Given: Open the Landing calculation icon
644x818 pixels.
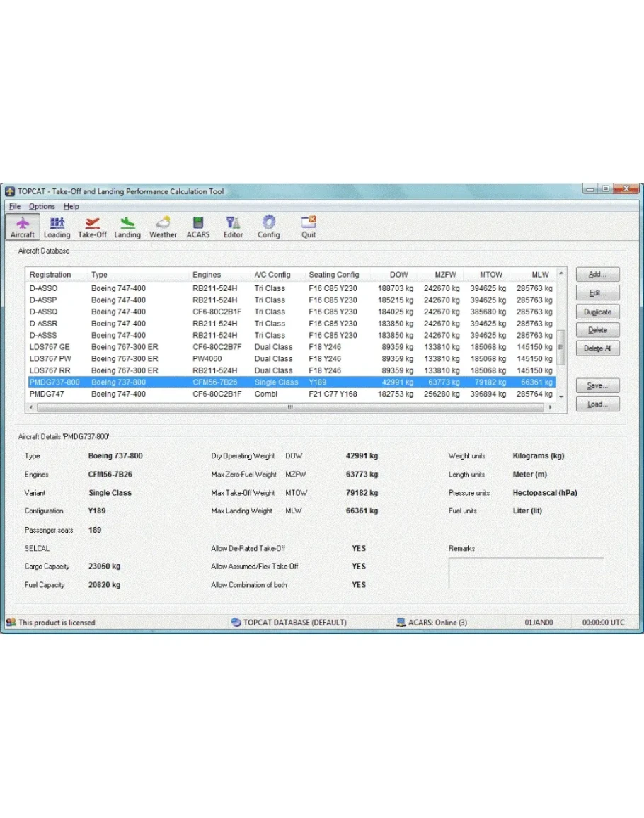Looking at the screenshot, I should tap(127, 227).
